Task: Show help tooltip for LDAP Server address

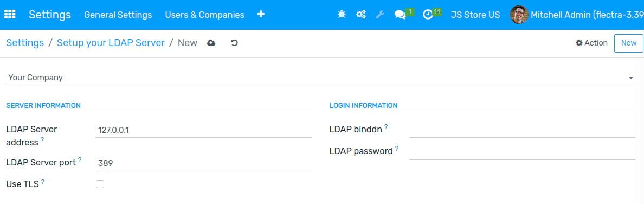Action: pyautogui.click(x=42, y=140)
